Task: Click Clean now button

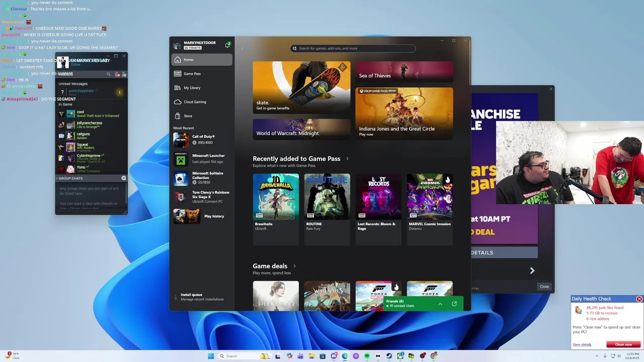Action: click(x=623, y=344)
